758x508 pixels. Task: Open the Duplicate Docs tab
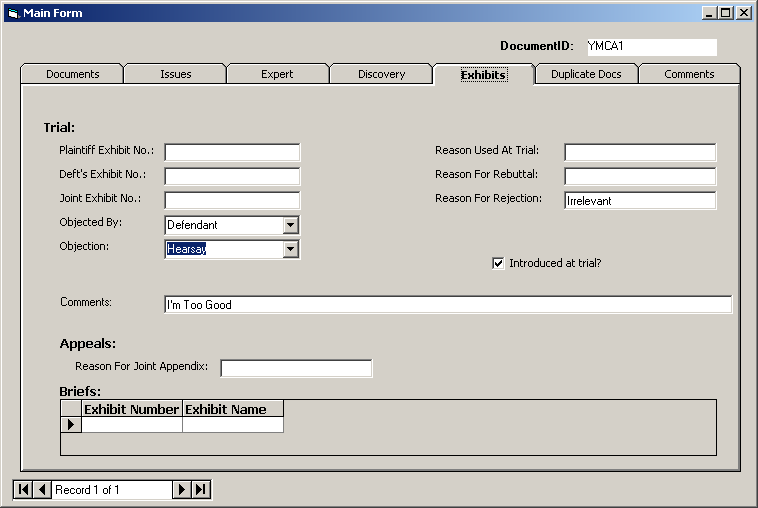pyautogui.click(x=586, y=74)
